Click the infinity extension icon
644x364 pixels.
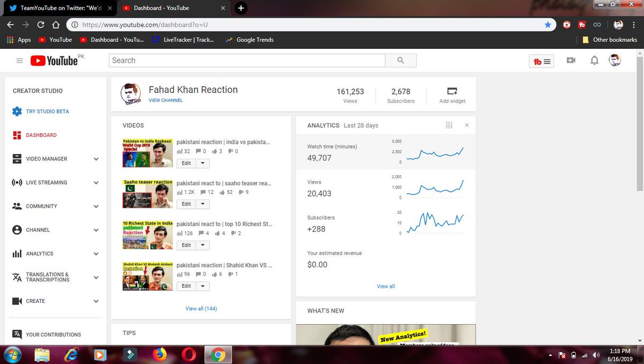pos(597,25)
